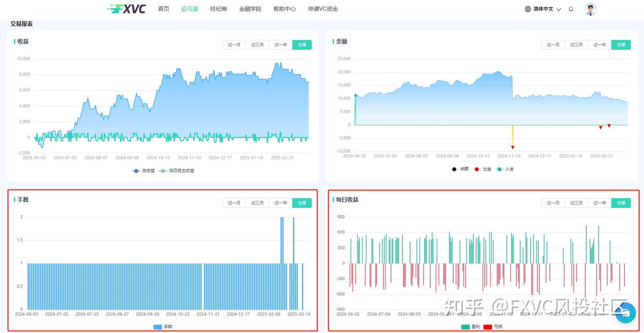This screenshot has height=333, width=644.
Task: Click the FXVC logo
Action: coord(127,9)
